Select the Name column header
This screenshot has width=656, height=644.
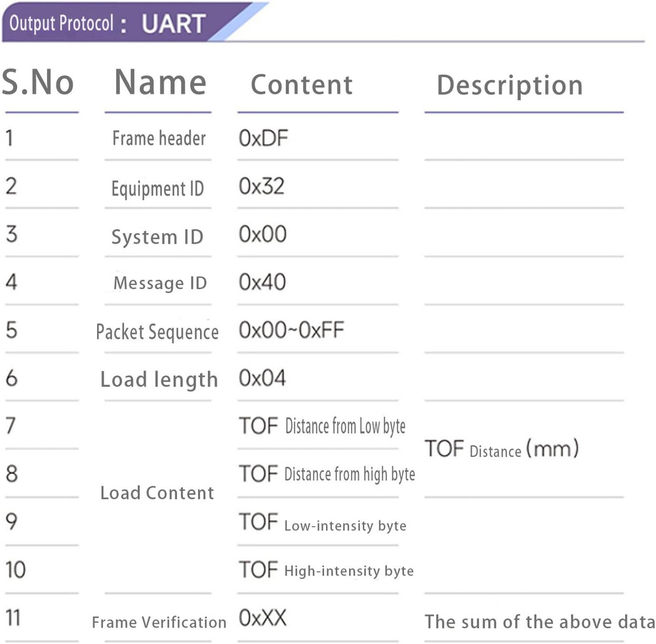160,83
